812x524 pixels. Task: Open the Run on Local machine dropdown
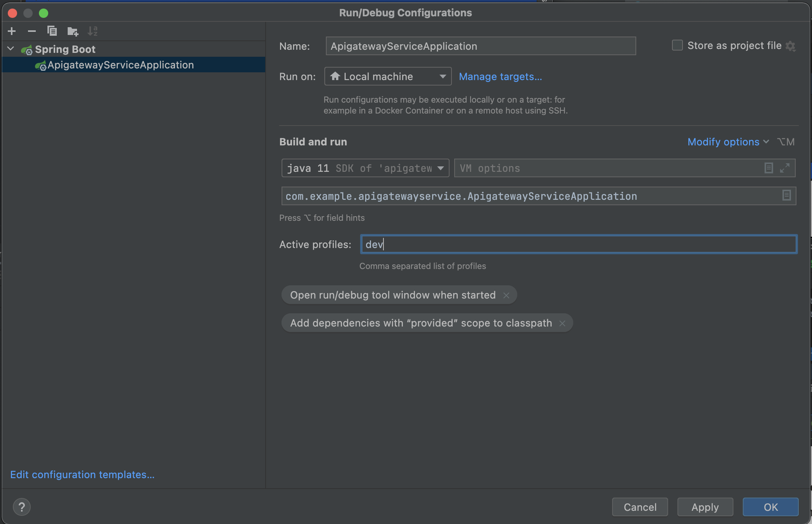pyautogui.click(x=388, y=77)
